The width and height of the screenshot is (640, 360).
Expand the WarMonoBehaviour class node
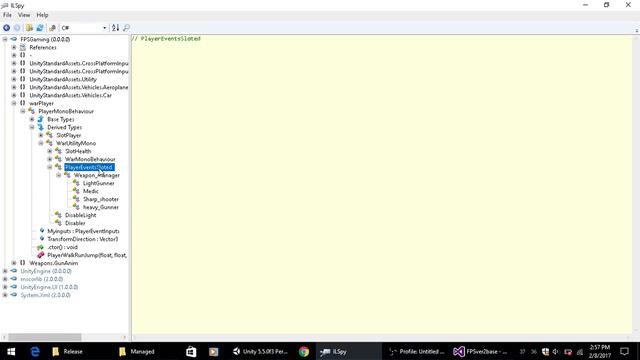point(50,159)
